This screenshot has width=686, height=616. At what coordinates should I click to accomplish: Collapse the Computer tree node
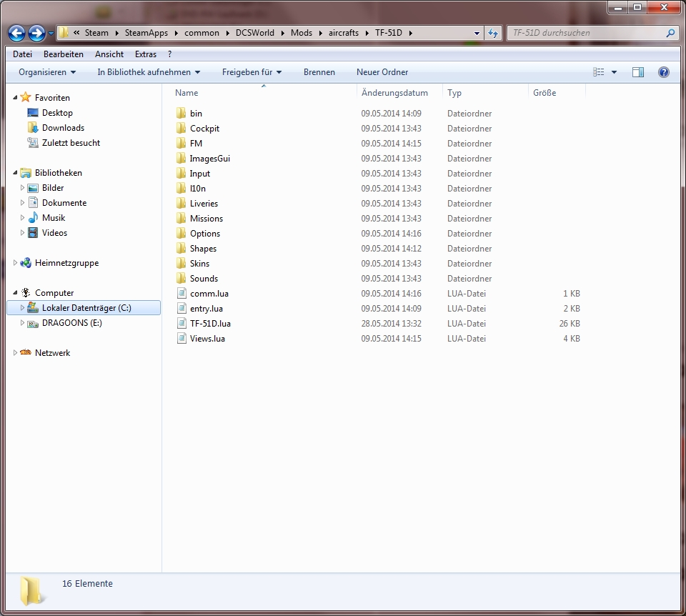pos(15,293)
